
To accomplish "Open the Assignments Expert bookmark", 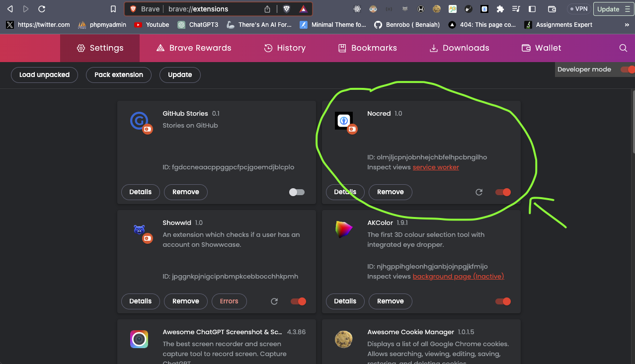I will [558, 24].
